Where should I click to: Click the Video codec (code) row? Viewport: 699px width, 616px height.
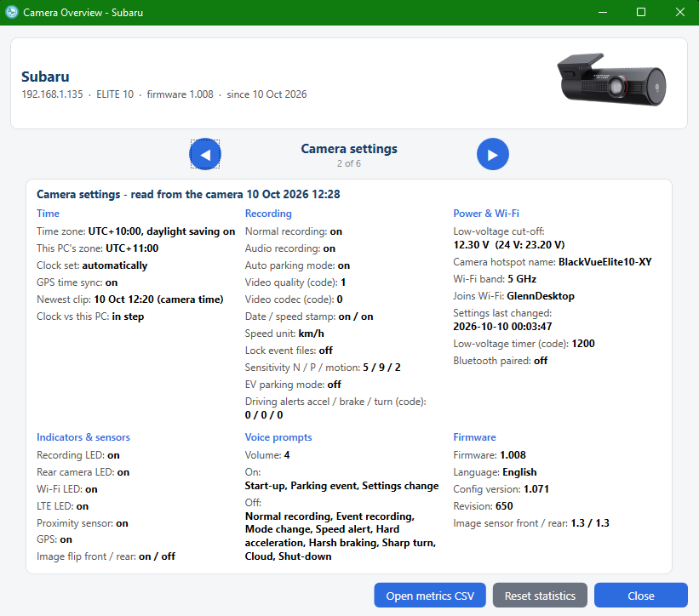click(x=294, y=299)
